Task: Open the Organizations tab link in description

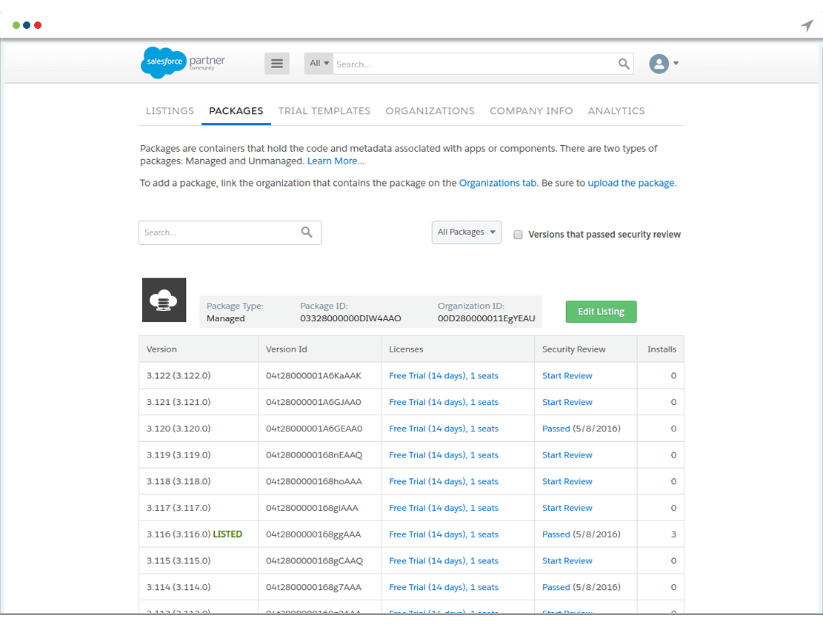Action: (498, 183)
